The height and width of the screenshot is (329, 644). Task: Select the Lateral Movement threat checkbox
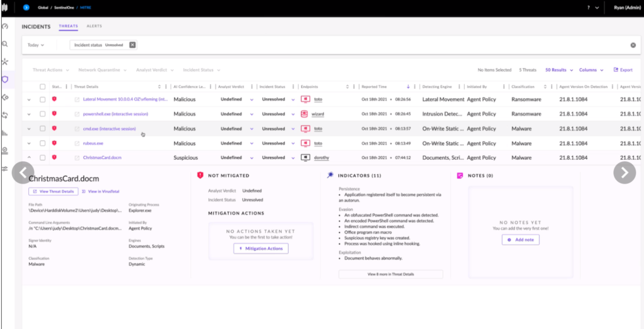click(x=43, y=99)
